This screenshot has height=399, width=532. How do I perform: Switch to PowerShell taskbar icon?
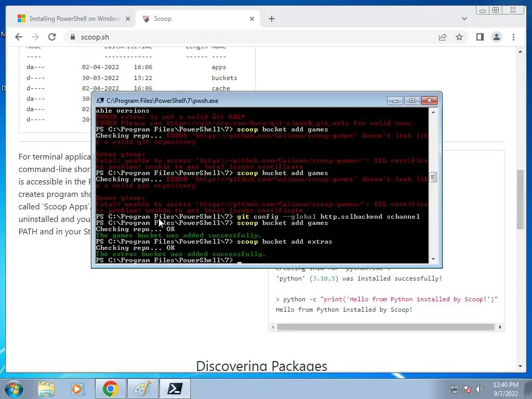[175, 389]
